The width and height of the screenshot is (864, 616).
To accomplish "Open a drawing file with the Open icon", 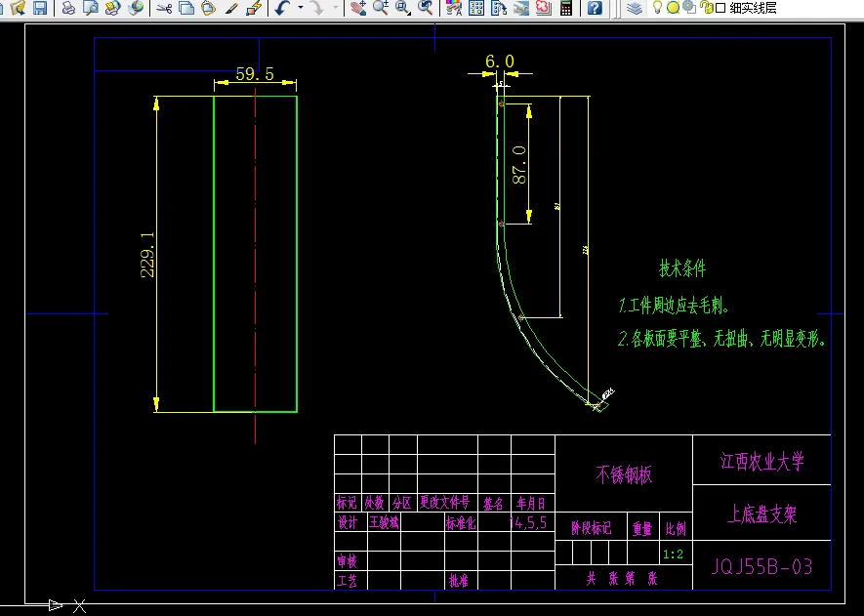I will (x=19, y=8).
